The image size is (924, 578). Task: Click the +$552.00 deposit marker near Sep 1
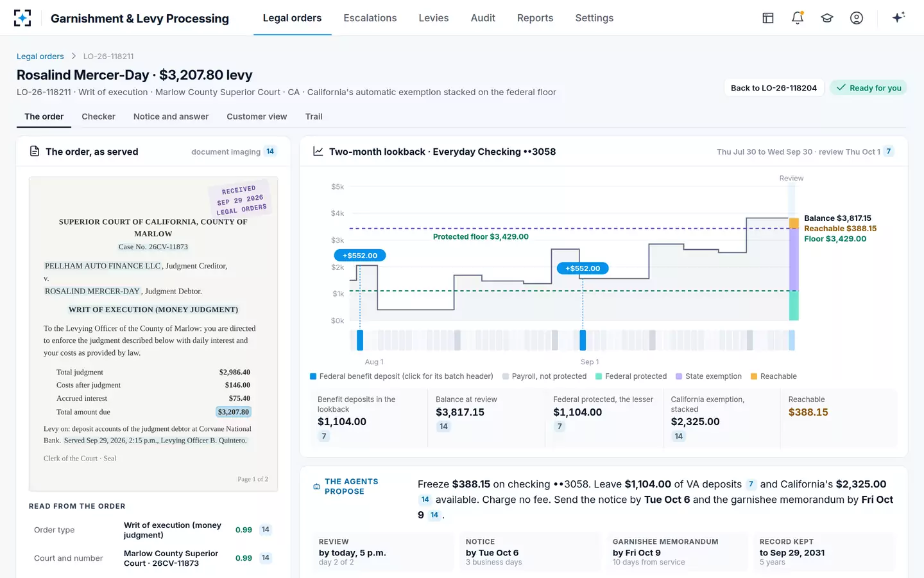point(583,268)
